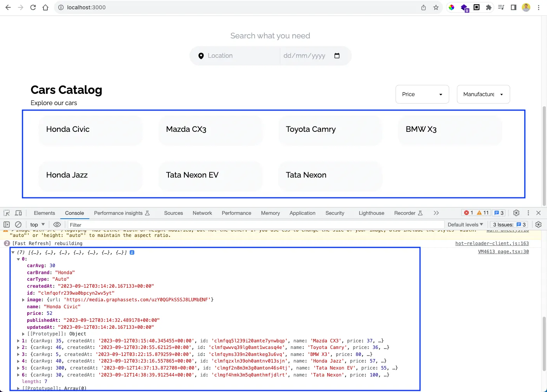Create a live expression with the eye icon
The width and height of the screenshot is (547, 392).
coord(57,224)
